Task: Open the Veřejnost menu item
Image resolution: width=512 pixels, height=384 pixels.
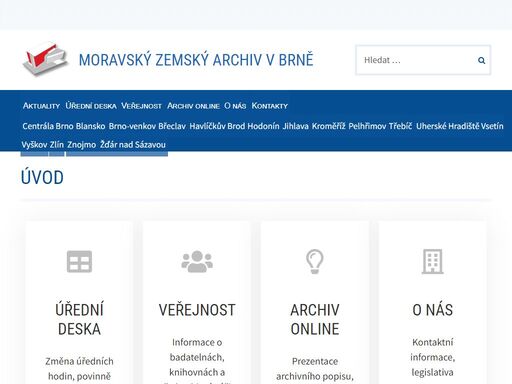Action: pos(141,106)
